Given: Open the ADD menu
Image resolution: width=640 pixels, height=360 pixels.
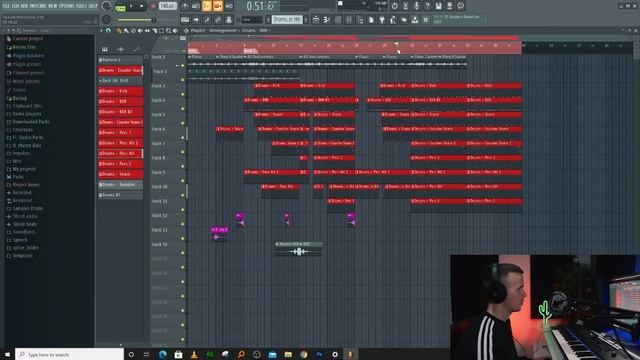Looking at the screenshot, I should pyautogui.click(x=25, y=6).
